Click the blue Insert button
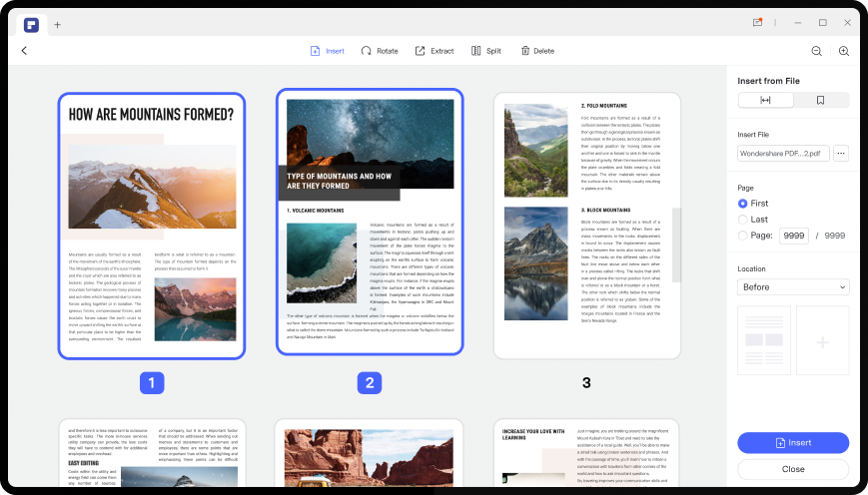868x495 pixels. pyautogui.click(x=793, y=443)
